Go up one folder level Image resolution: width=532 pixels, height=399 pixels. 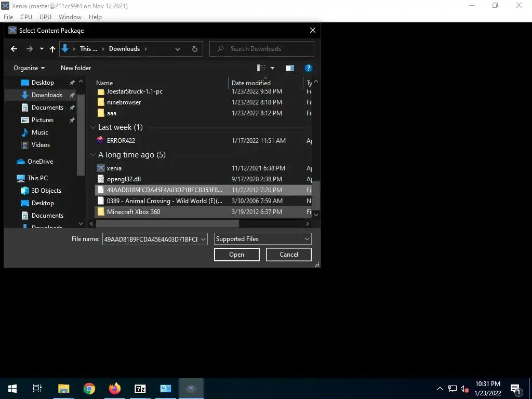pos(52,49)
